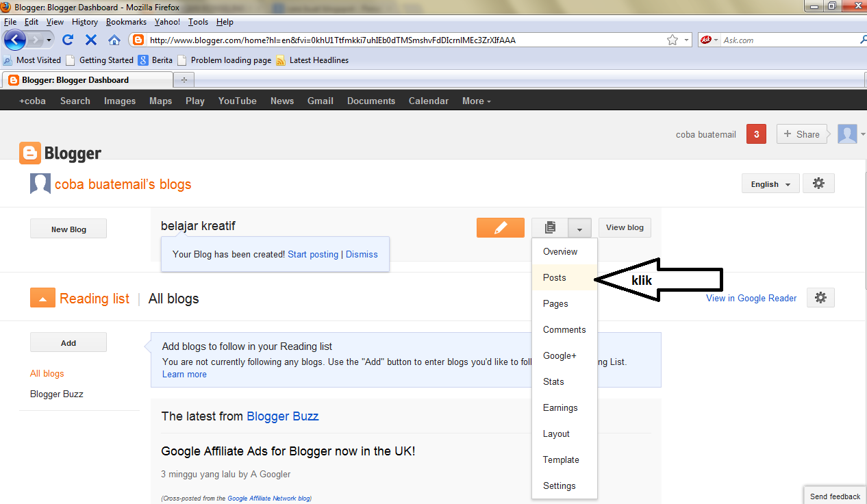Select Blogger Buzz in the sidebar
Image resolution: width=867 pixels, height=504 pixels.
click(x=57, y=394)
